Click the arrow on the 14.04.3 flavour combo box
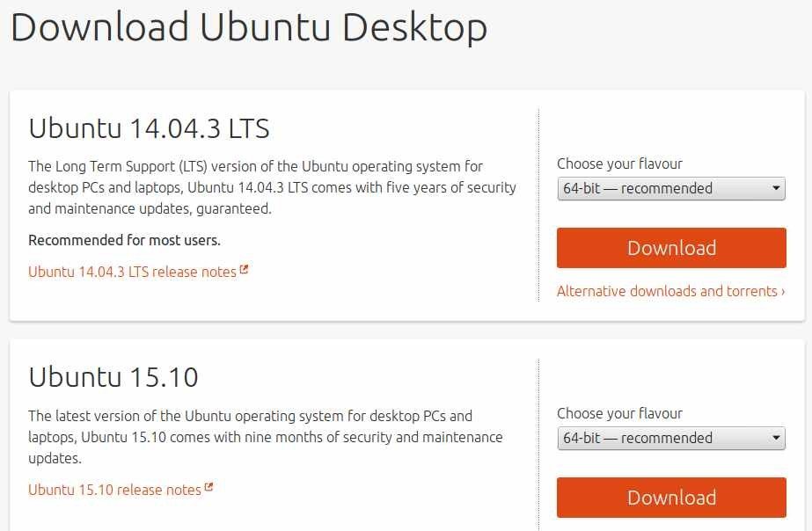The width and height of the screenshot is (812, 531). pos(776,188)
